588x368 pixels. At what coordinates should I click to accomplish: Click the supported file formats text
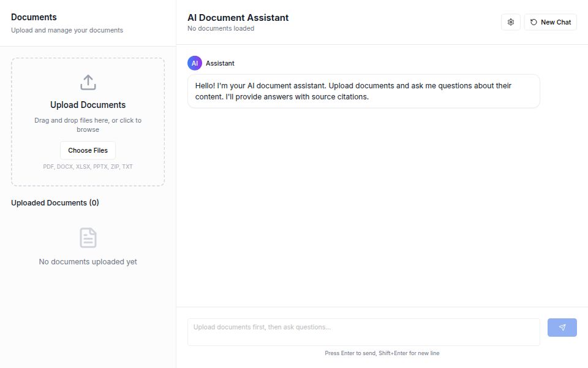coord(88,166)
